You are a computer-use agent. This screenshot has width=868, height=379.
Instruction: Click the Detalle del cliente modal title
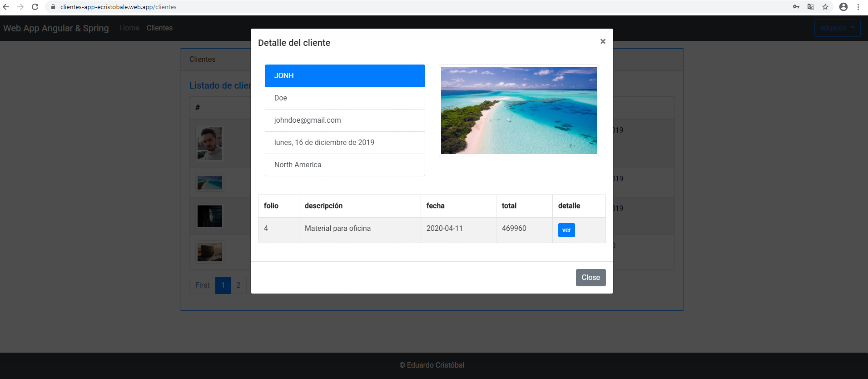[x=294, y=43]
